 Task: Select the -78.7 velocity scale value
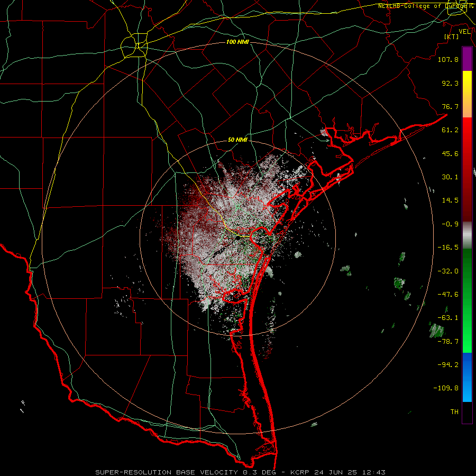[448, 342]
